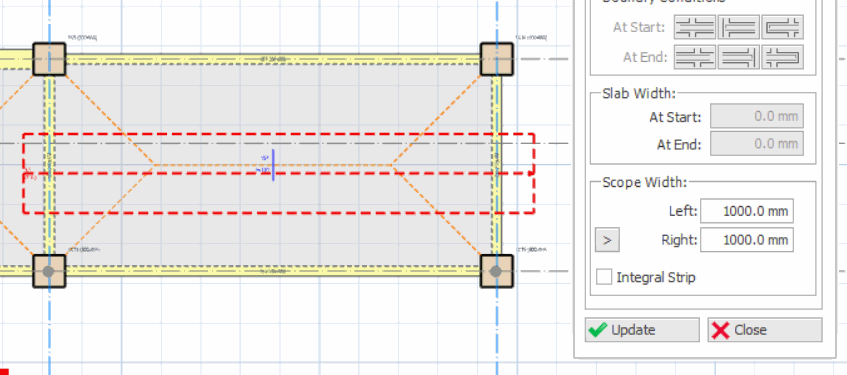Image resolution: width=847 pixels, height=375 pixels.
Task: Click the Slab Width At End field
Action: [757, 144]
